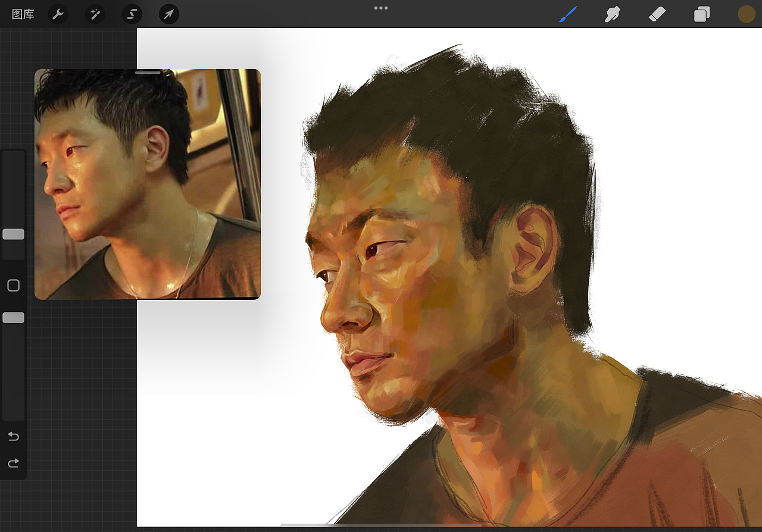Undo the last stroke
762x532 pixels.
(13, 437)
